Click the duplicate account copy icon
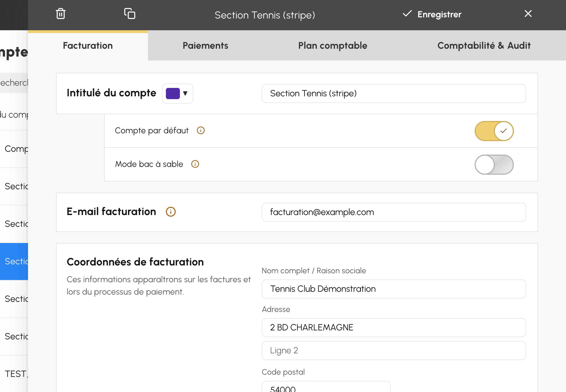The height and width of the screenshot is (392, 566). [x=130, y=13]
